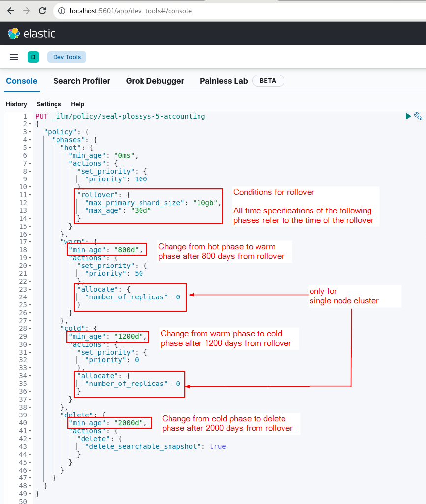Open console Settings
The width and height of the screenshot is (426, 504).
49,104
